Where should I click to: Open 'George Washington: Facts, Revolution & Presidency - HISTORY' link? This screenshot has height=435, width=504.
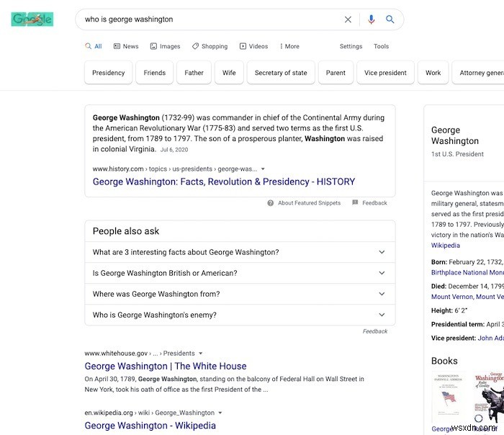[x=224, y=181]
